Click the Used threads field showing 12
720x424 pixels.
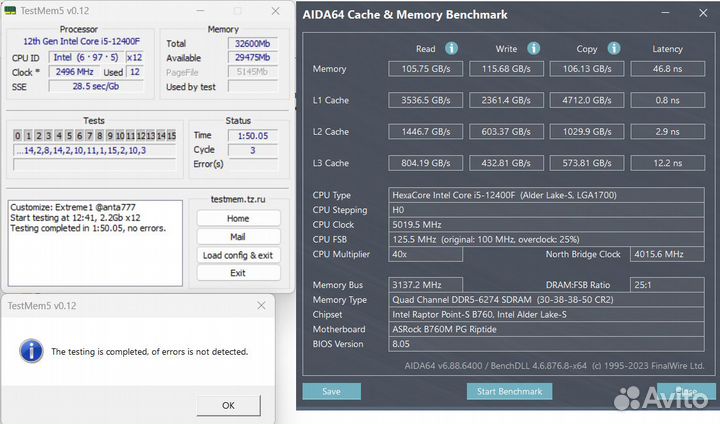tap(135, 72)
